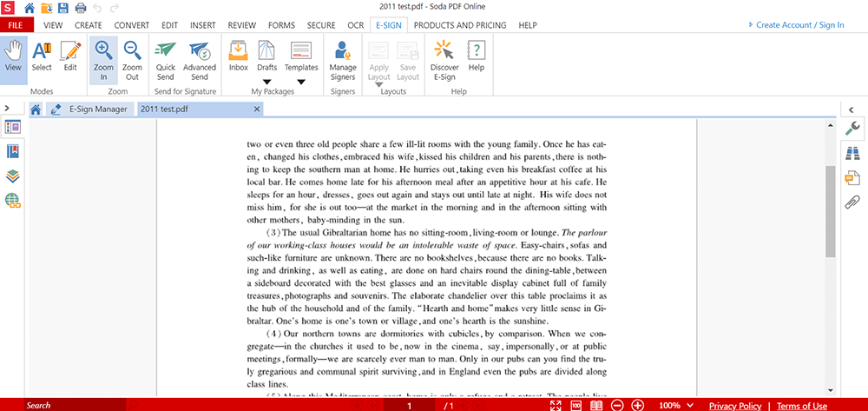This screenshot has width=868, height=411.
Task: Toggle the View hand mode
Action: pos(13,52)
